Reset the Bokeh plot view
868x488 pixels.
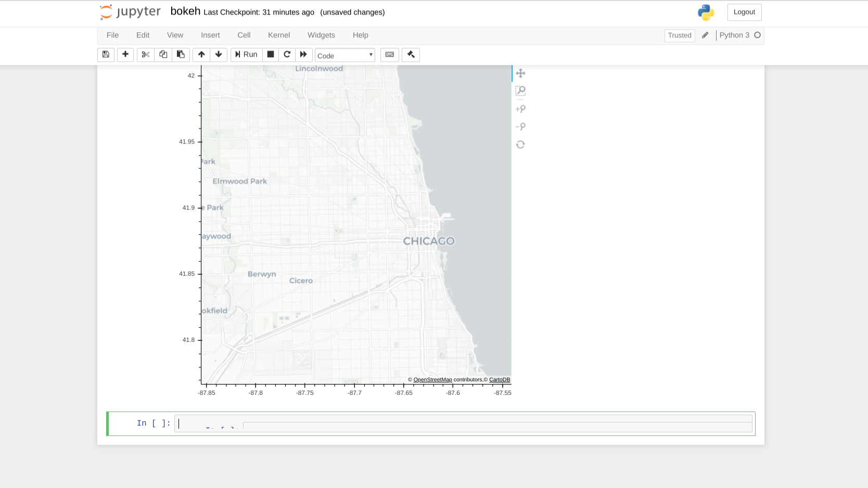click(x=520, y=144)
